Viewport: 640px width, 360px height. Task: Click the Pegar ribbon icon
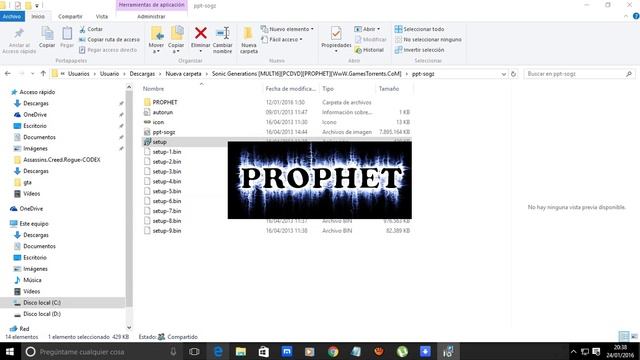click(67, 34)
